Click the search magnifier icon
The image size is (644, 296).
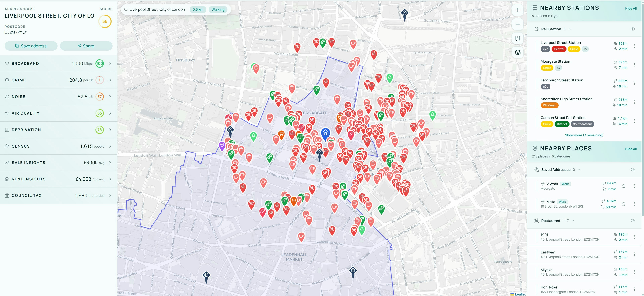[126, 10]
